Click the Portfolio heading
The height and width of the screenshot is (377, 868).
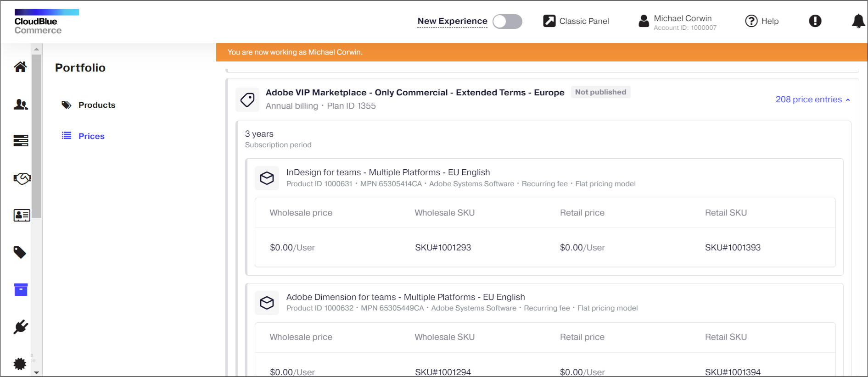80,68
